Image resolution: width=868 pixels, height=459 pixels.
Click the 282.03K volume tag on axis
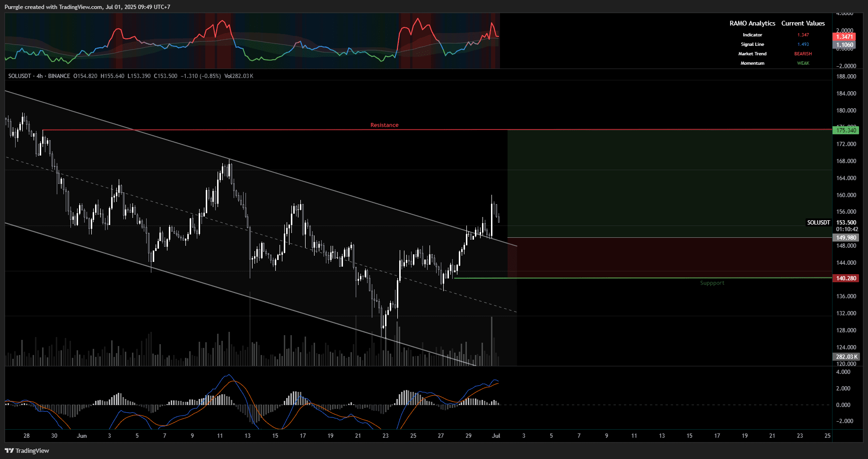pos(846,357)
